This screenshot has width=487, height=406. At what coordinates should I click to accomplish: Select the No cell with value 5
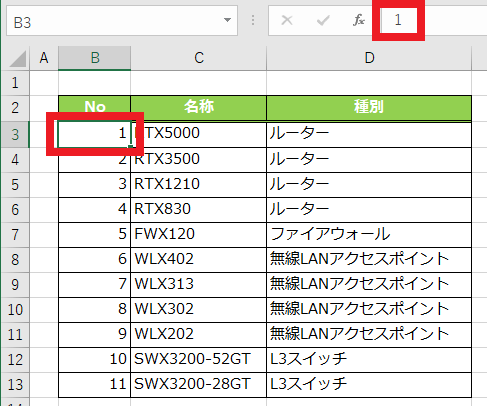95,235
